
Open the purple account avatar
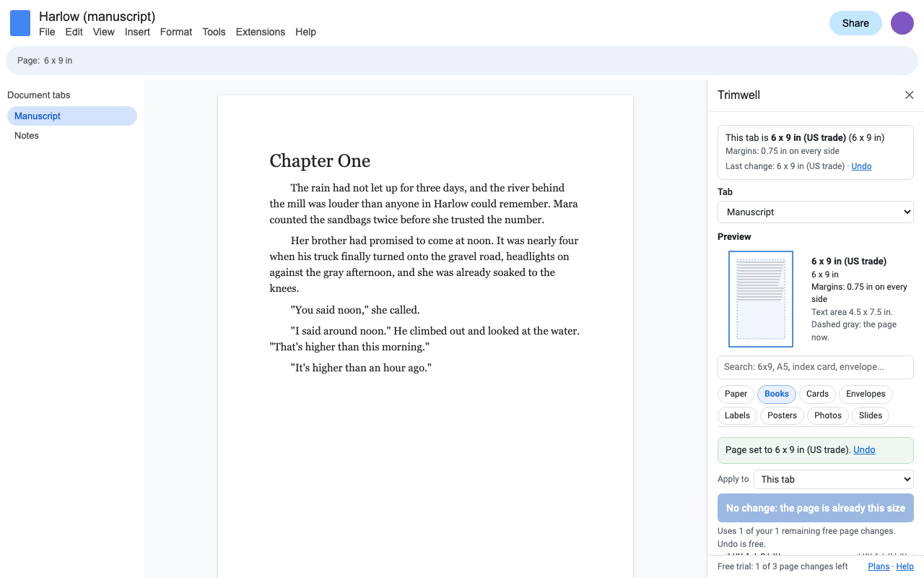[x=902, y=23]
